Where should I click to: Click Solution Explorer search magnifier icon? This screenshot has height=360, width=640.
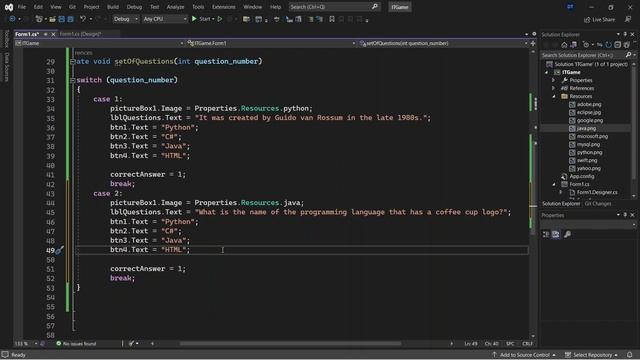click(x=628, y=55)
